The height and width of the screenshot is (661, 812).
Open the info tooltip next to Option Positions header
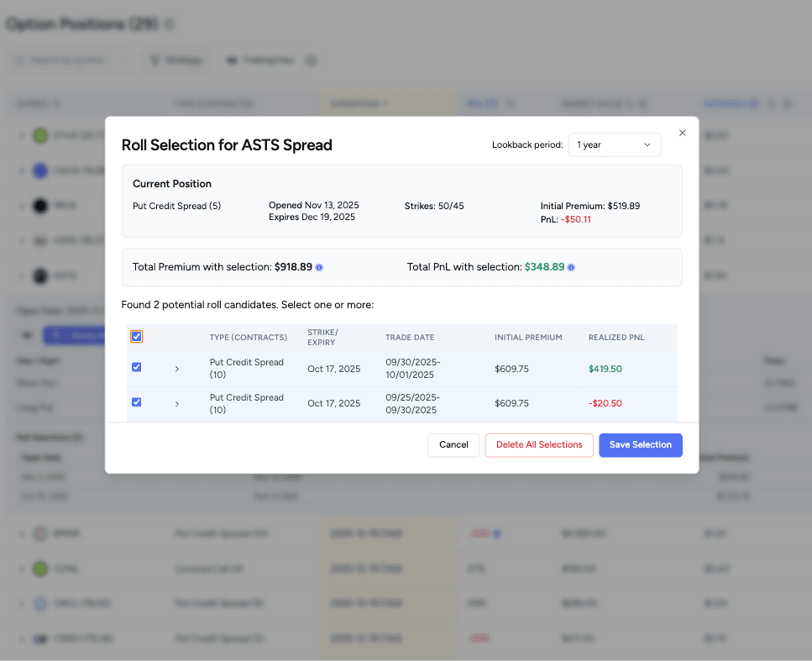(170, 24)
